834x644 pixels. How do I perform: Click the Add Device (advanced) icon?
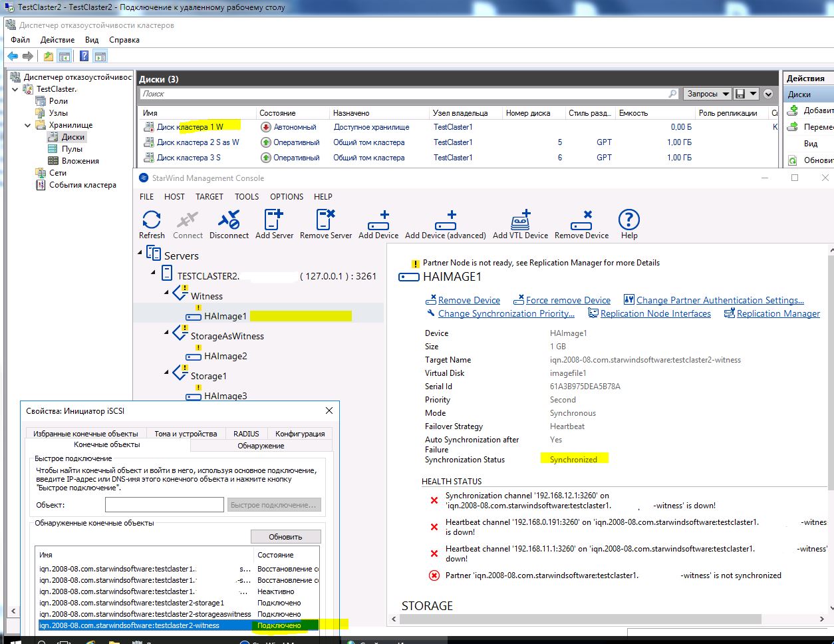(x=446, y=224)
